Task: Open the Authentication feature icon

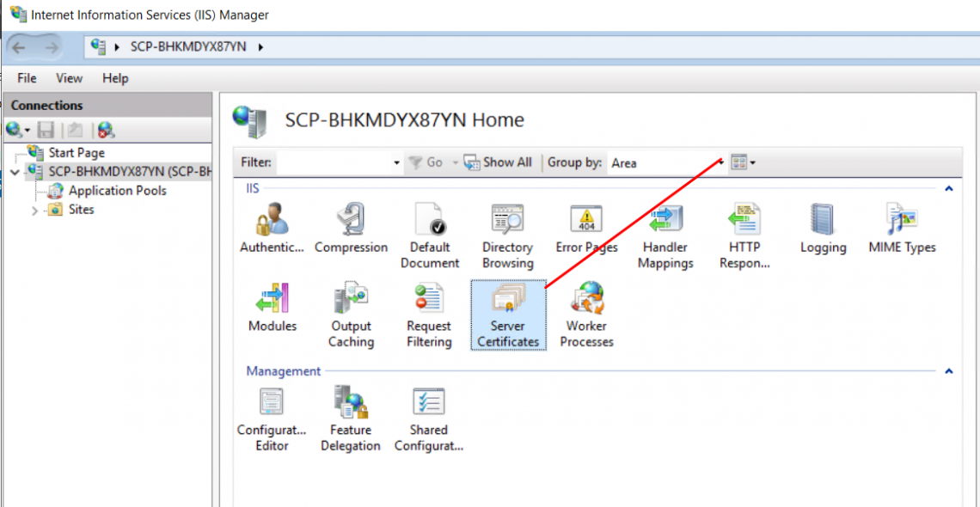Action: [272, 229]
